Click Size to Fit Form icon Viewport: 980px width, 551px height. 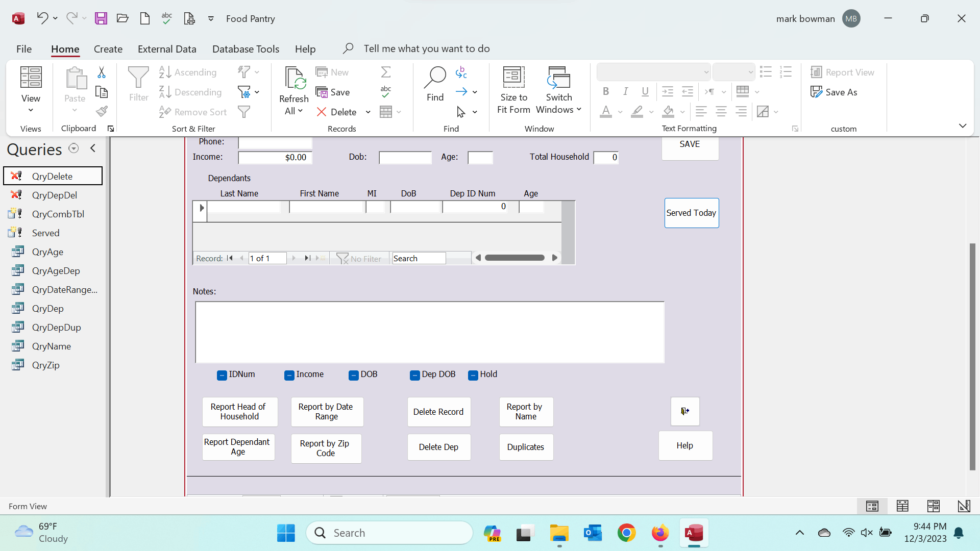point(513,77)
